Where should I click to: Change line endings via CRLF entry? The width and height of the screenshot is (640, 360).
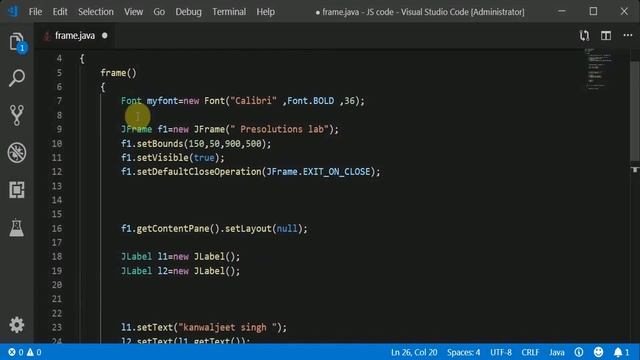(530, 352)
